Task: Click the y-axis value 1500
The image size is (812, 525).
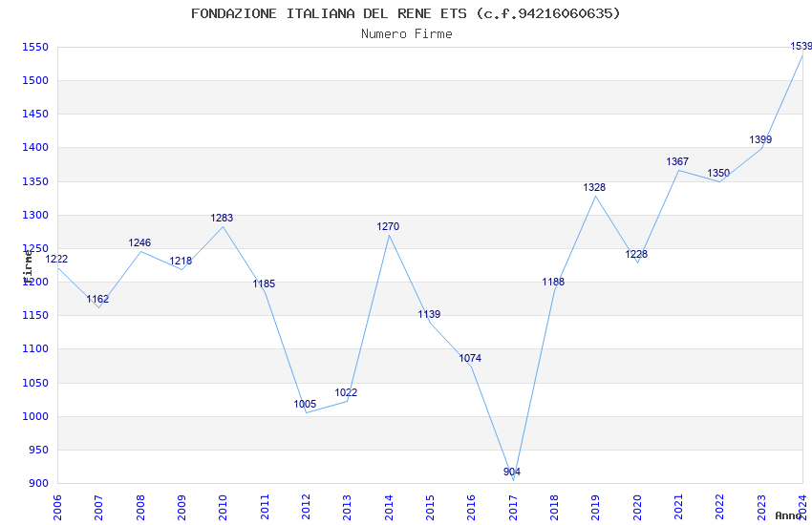Action: pyautogui.click(x=35, y=81)
